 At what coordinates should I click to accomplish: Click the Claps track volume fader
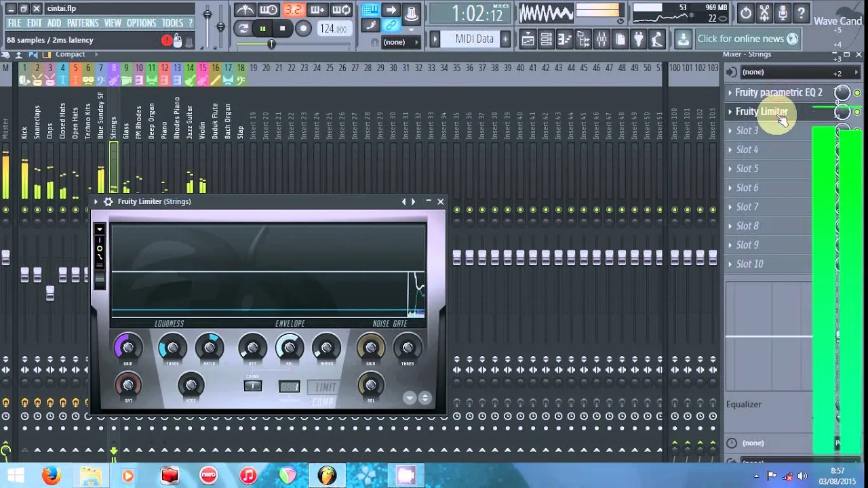50,293
